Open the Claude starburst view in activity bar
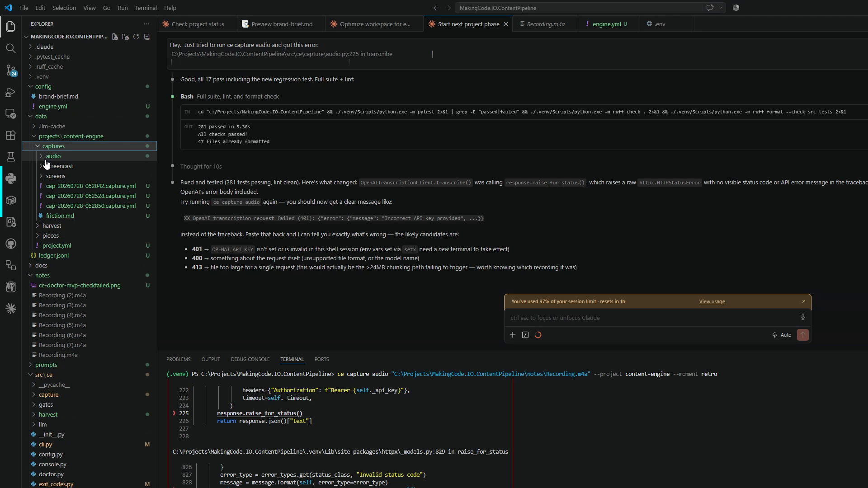The image size is (868, 488). click(x=11, y=309)
